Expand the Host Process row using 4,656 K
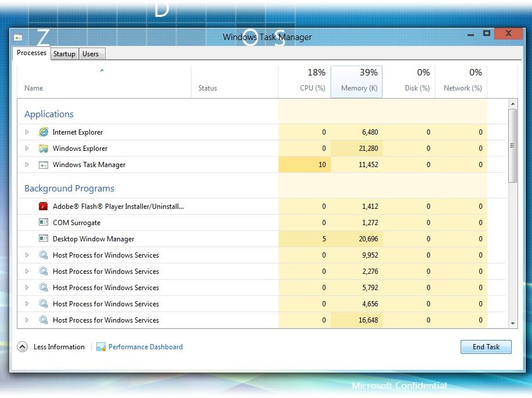The width and height of the screenshot is (532, 398). pos(27,304)
